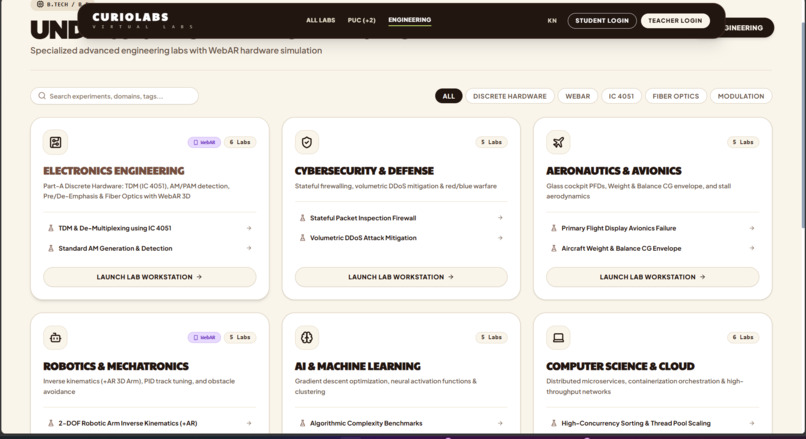The height and width of the screenshot is (439, 806).
Task: Click the Computer Science & Cloud title
Action: (x=620, y=367)
